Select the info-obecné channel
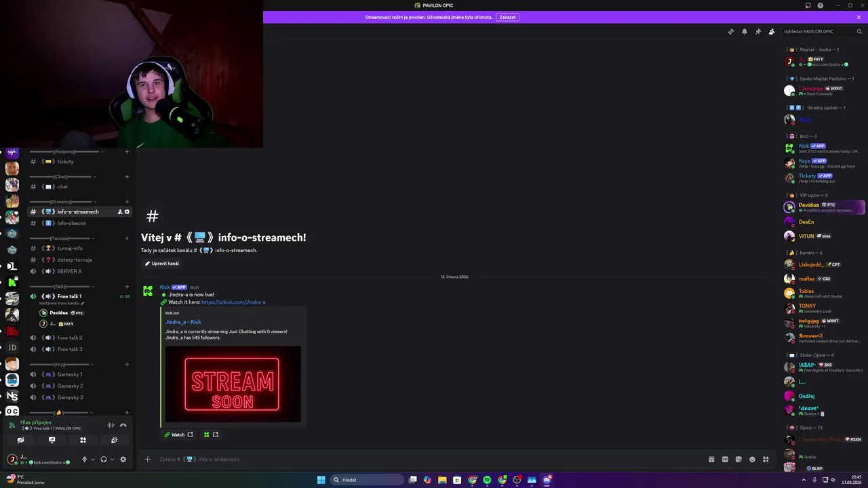The image size is (868, 488). pos(79,223)
